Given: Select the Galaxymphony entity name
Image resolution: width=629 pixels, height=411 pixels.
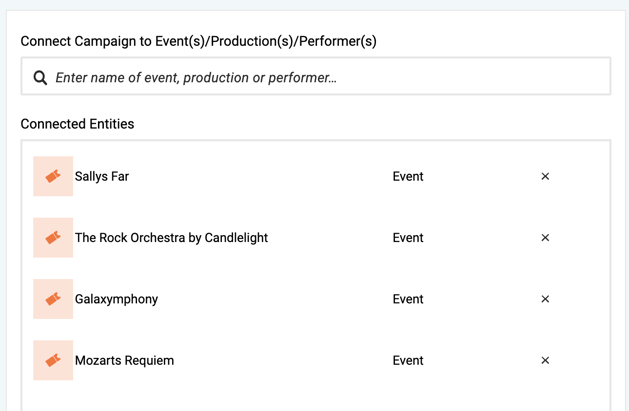Looking at the screenshot, I should click(116, 299).
